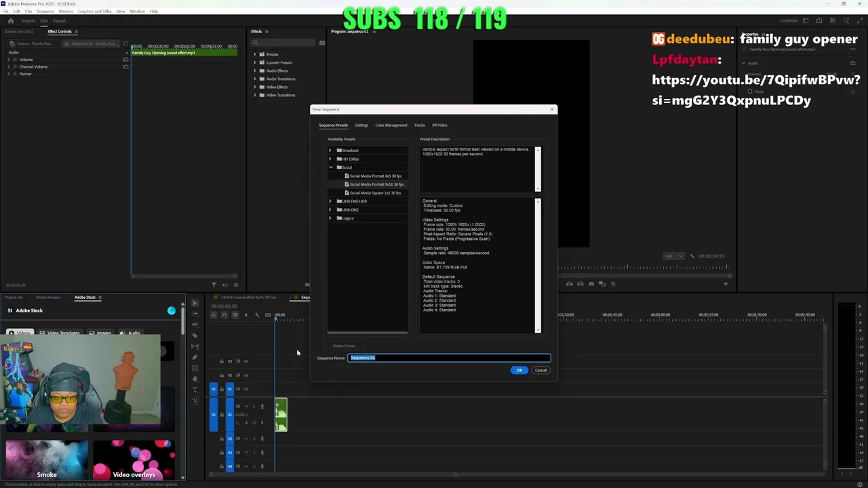
Task: Click preset description scrollbar down arrow
Action: 538,189
